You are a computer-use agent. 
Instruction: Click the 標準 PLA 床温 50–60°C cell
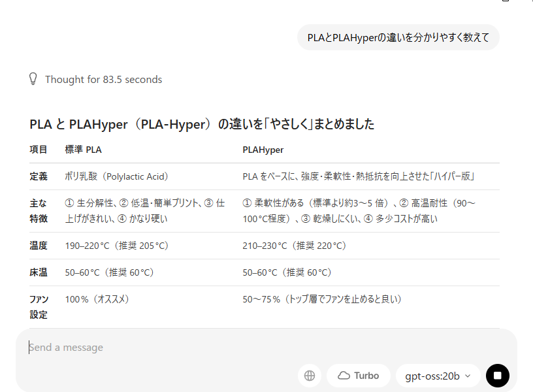pyautogui.click(x=109, y=272)
